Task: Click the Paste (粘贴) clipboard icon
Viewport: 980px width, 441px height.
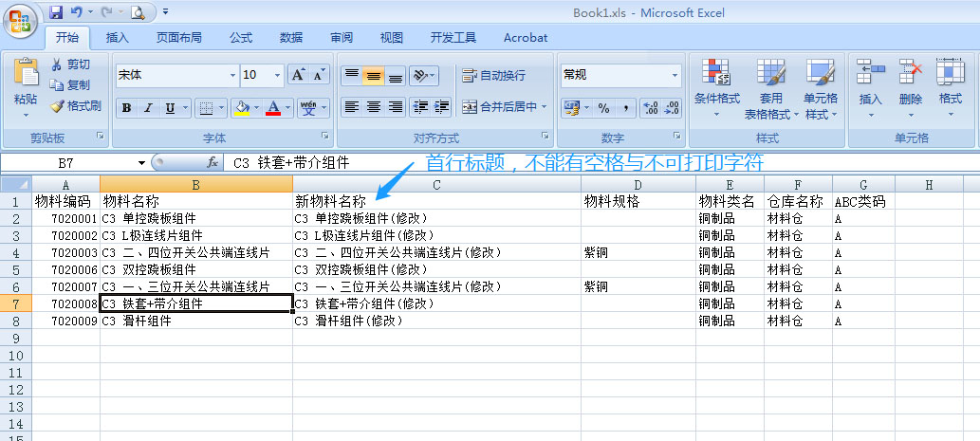Action: (x=26, y=76)
